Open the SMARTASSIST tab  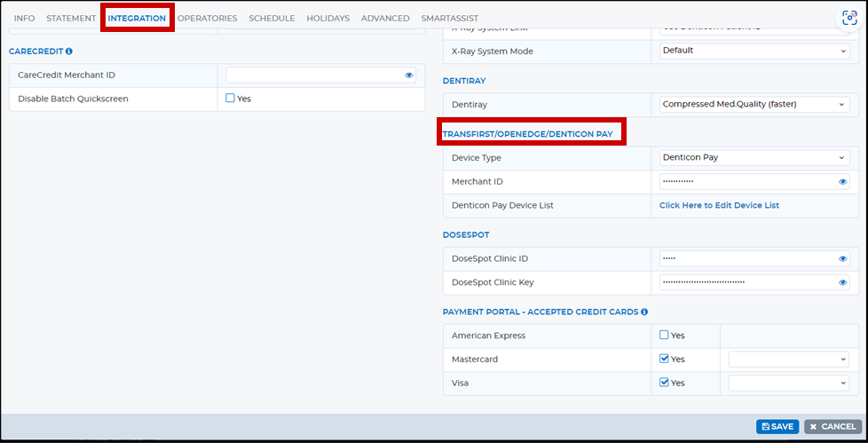(x=449, y=19)
